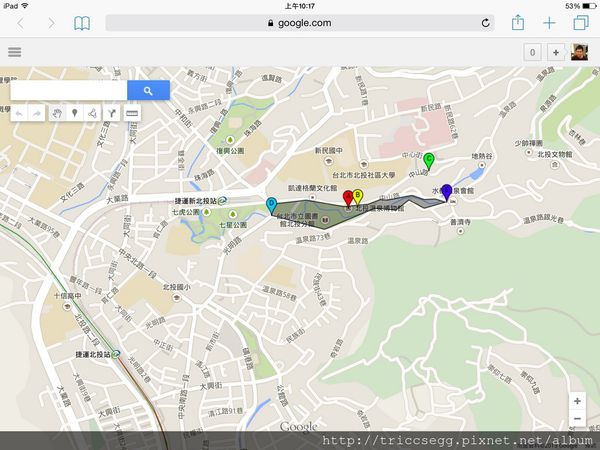This screenshot has height=450, width=600.
Task: Tap the google.com address bar
Action: click(300, 23)
